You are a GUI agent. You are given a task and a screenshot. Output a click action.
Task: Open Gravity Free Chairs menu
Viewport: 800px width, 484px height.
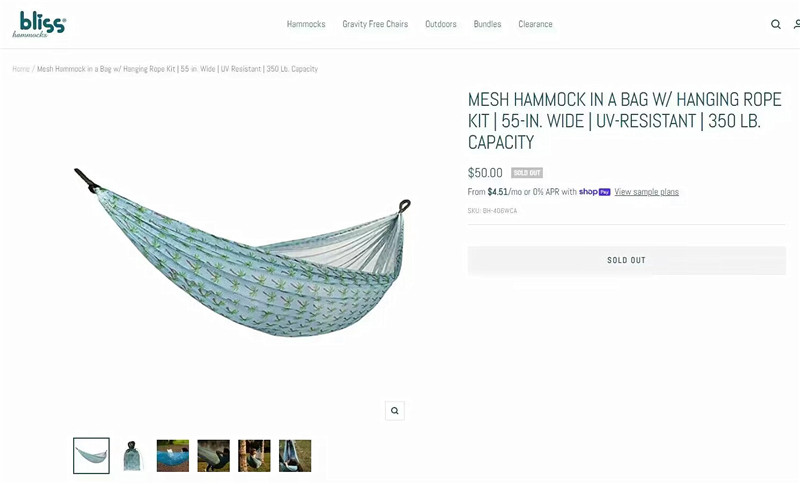tap(375, 24)
